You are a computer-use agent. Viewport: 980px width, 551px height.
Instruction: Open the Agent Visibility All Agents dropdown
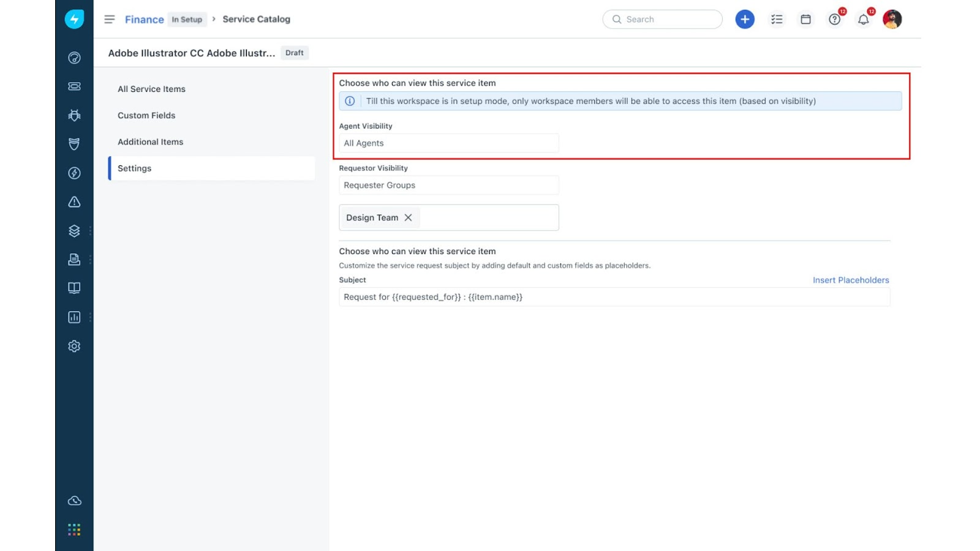pos(449,143)
